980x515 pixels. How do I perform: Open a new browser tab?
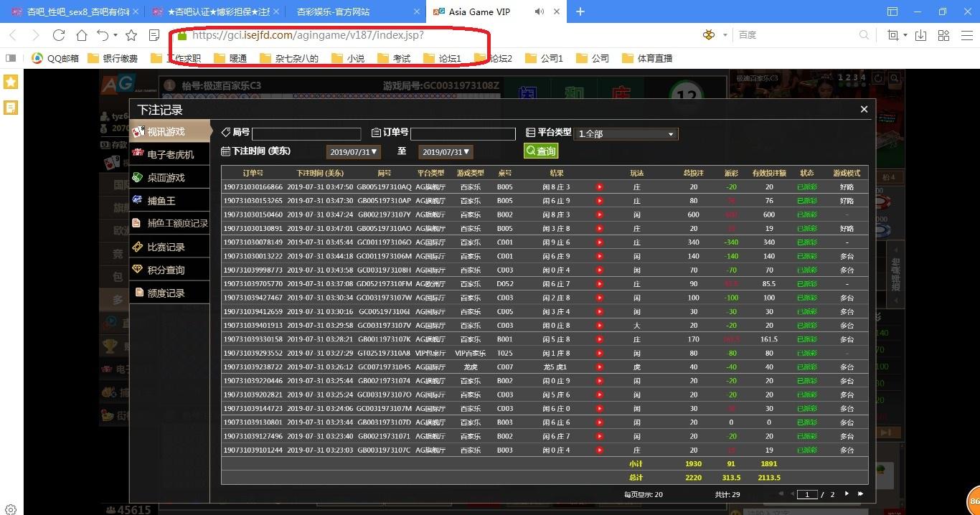(580, 11)
